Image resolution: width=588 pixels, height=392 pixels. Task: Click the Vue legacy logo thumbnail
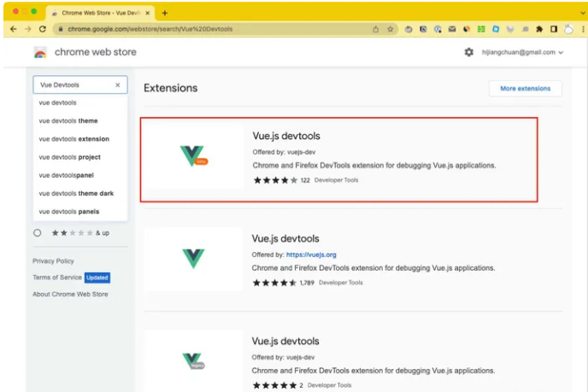pyautogui.click(x=193, y=361)
